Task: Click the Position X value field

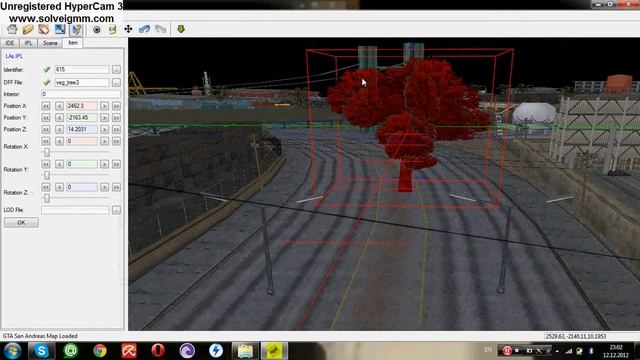Action: pyautogui.click(x=82, y=106)
